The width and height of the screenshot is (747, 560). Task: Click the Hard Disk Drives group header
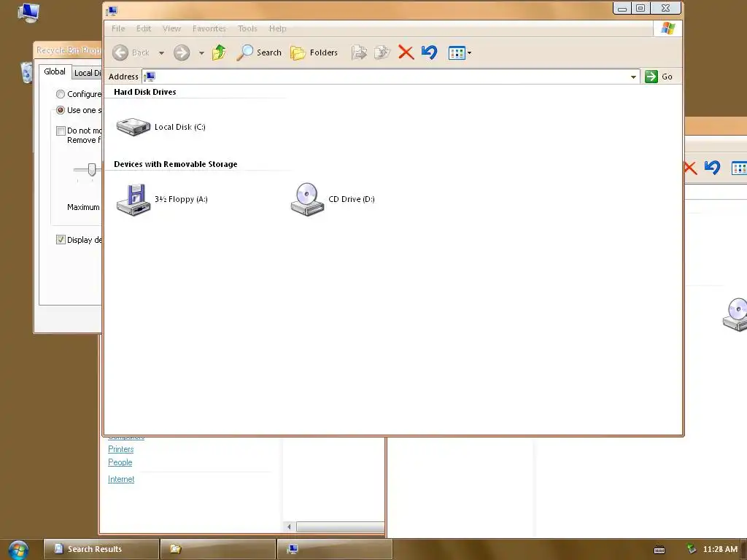(x=145, y=92)
